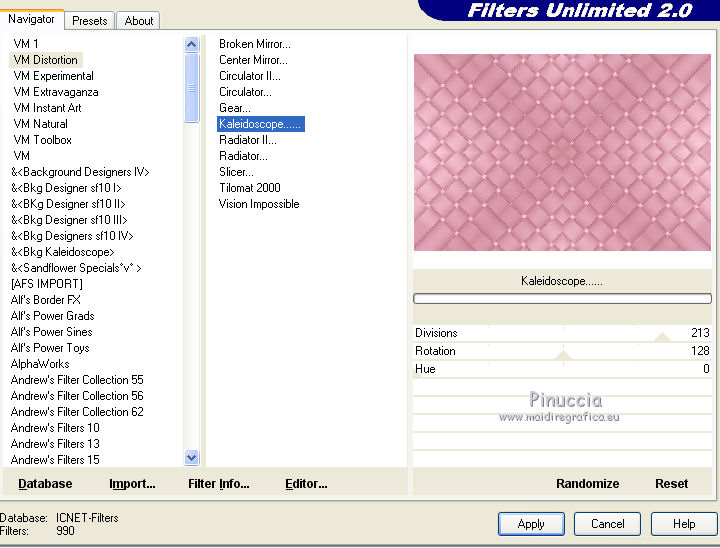Select Andrew's Filters 10
720x548 pixels.
click(x=55, y=428)
